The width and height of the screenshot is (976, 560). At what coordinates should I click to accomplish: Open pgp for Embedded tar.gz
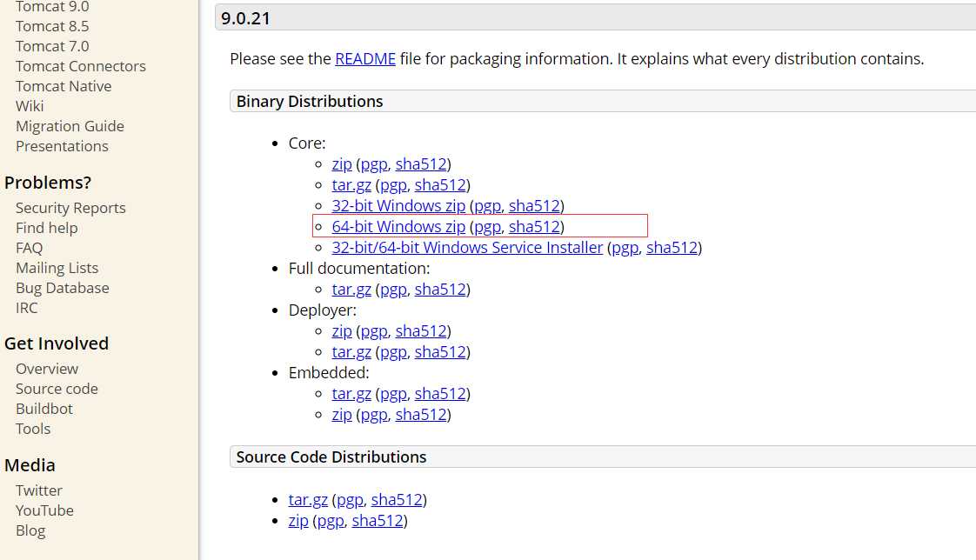point(393,394)
